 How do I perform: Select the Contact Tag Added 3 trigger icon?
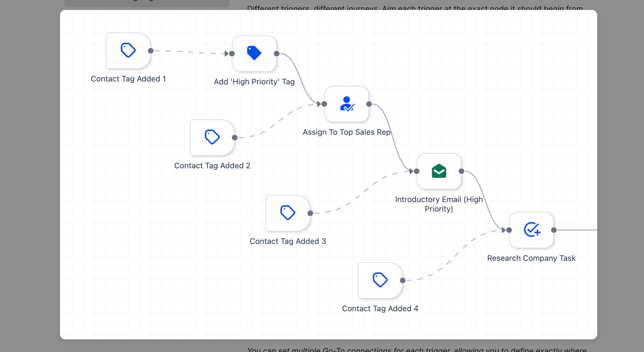pyautogui.click(x=288, y=213)
